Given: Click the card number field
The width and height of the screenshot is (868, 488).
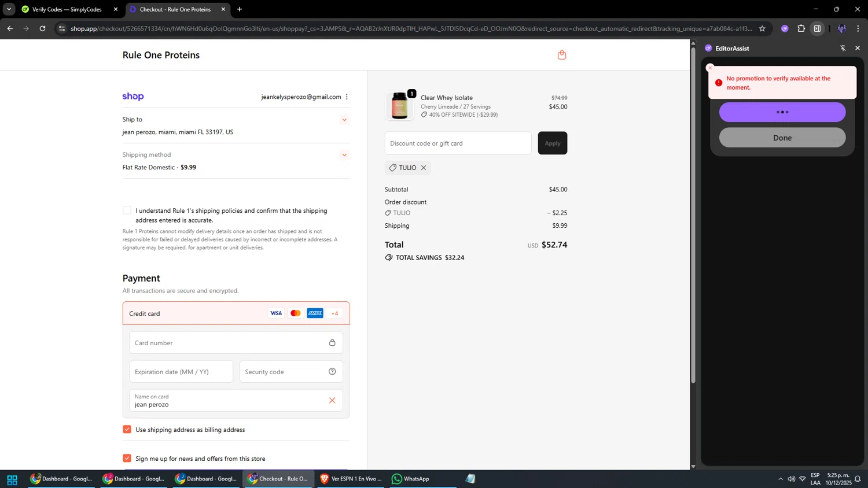Looking at the screenshot, I should [236, 343].
